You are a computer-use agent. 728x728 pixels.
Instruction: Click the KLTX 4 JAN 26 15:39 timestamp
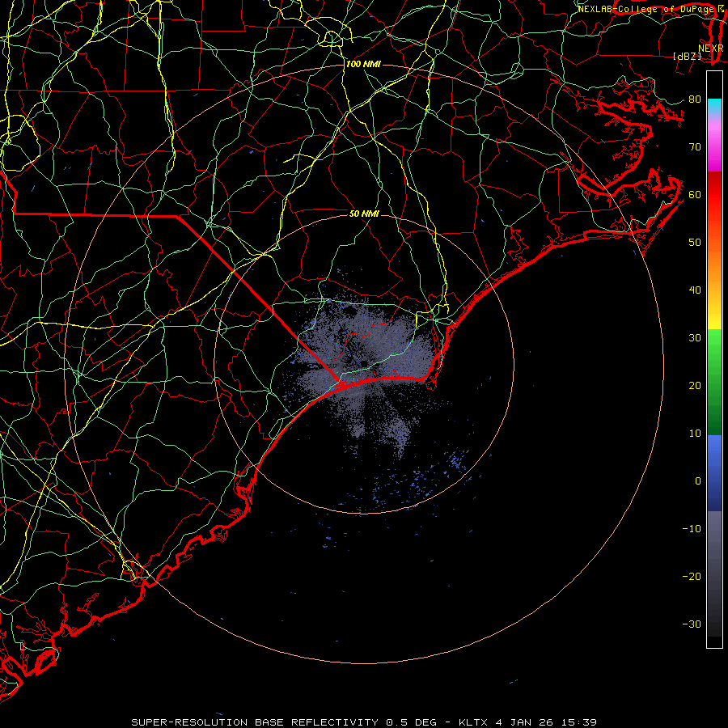527,722
